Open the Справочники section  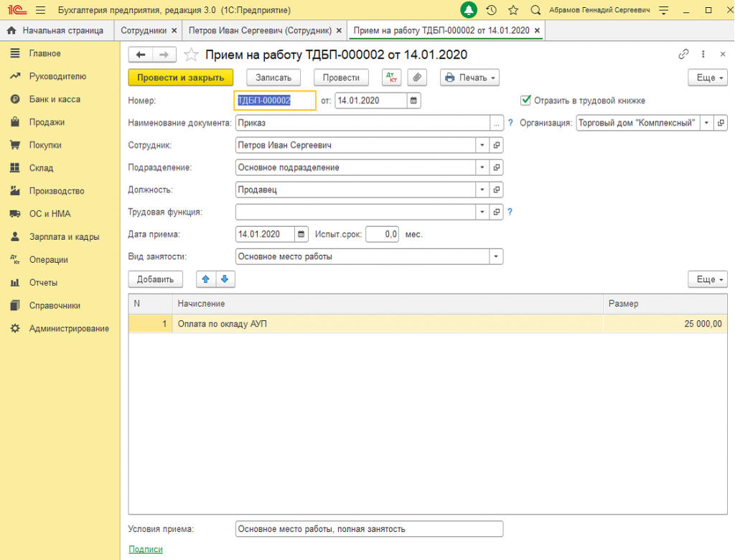tap(55, 305)
